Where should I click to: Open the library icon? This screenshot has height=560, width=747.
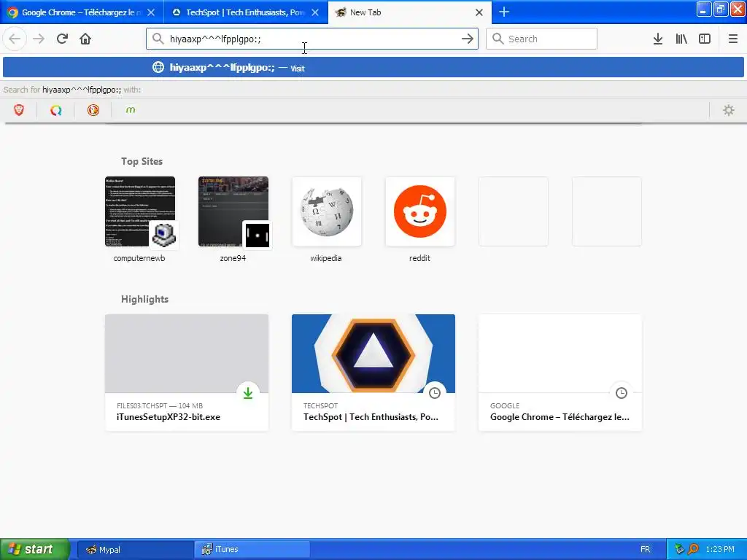click(681, 39)
